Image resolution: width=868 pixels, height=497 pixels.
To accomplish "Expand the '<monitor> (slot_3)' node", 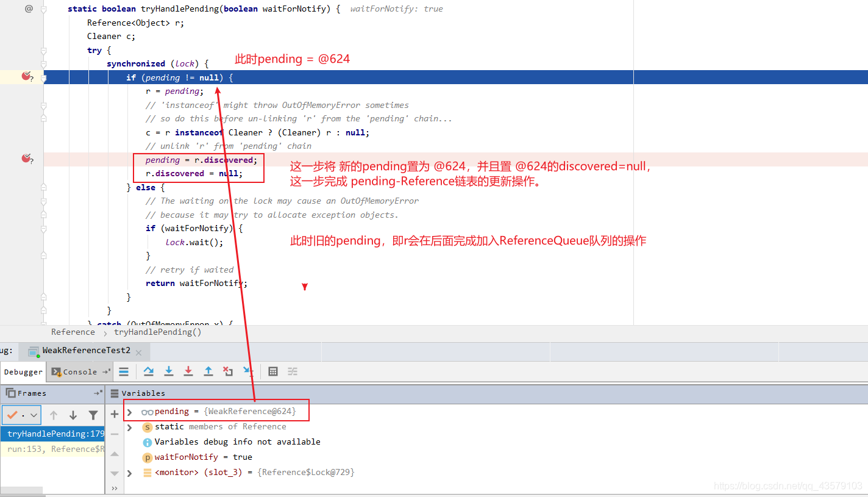I will tap(129, 473).
